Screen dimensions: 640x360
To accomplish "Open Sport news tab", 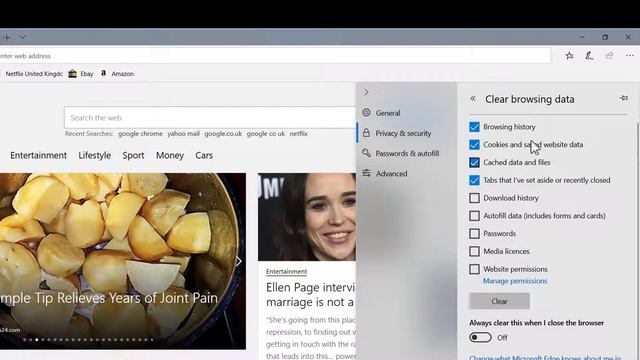I will pos(133,156).
